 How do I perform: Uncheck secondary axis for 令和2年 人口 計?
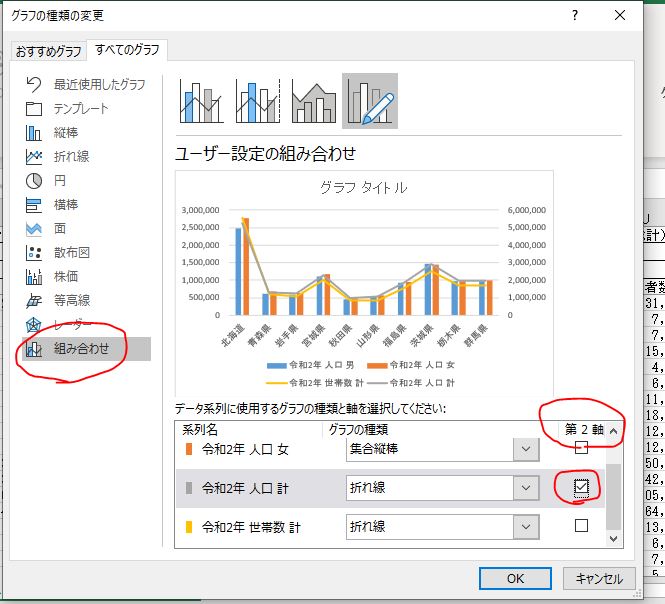click(x=581, y=487)
